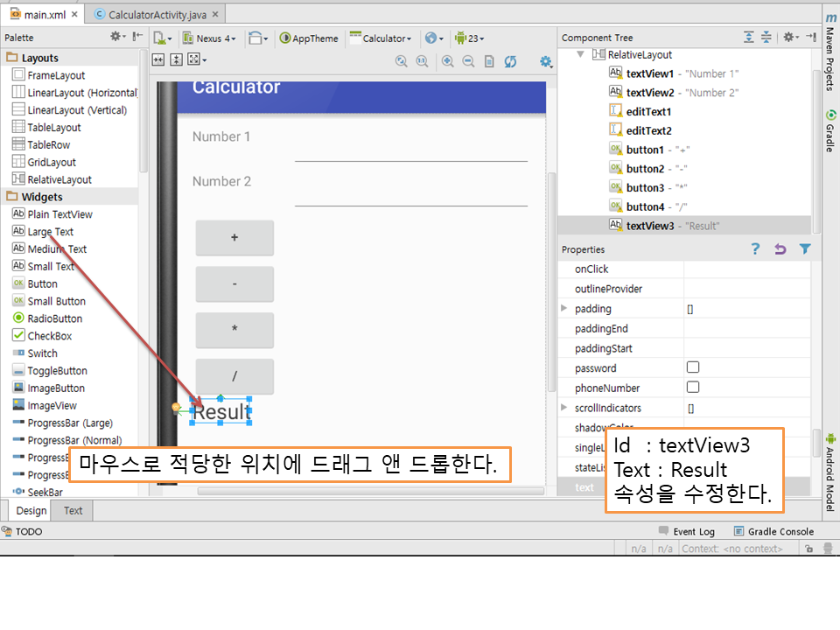Screen dimensions: 840x630
Task: Zoom to fit the design screen
Action: [402, 60]
